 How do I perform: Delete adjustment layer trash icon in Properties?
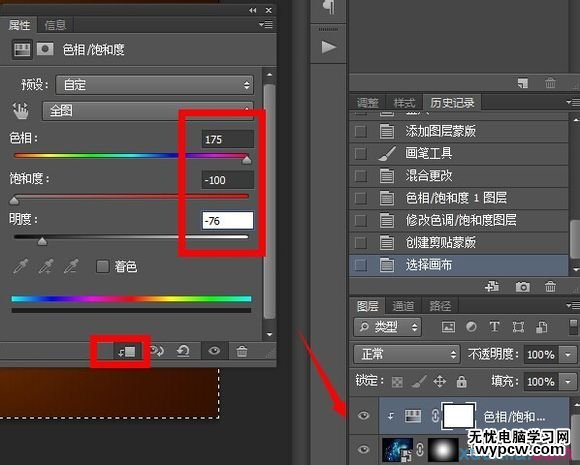242,351
